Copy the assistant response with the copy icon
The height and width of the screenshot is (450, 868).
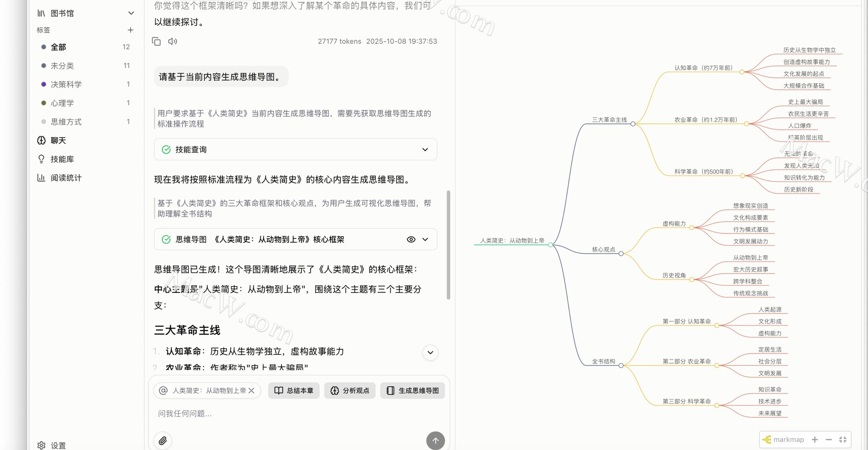pos(156,42)
